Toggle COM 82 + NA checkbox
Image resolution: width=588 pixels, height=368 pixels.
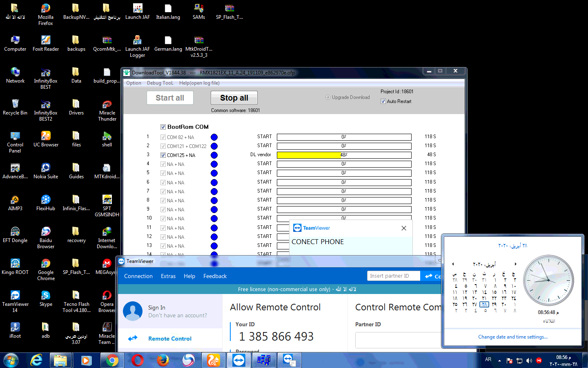pos(163,137)
